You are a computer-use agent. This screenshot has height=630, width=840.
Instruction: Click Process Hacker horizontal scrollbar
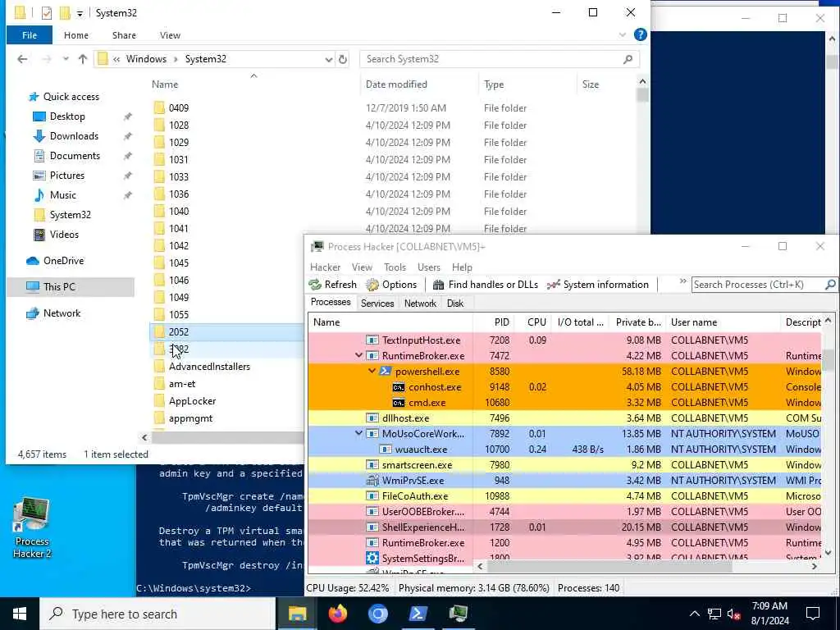point(609,566)
